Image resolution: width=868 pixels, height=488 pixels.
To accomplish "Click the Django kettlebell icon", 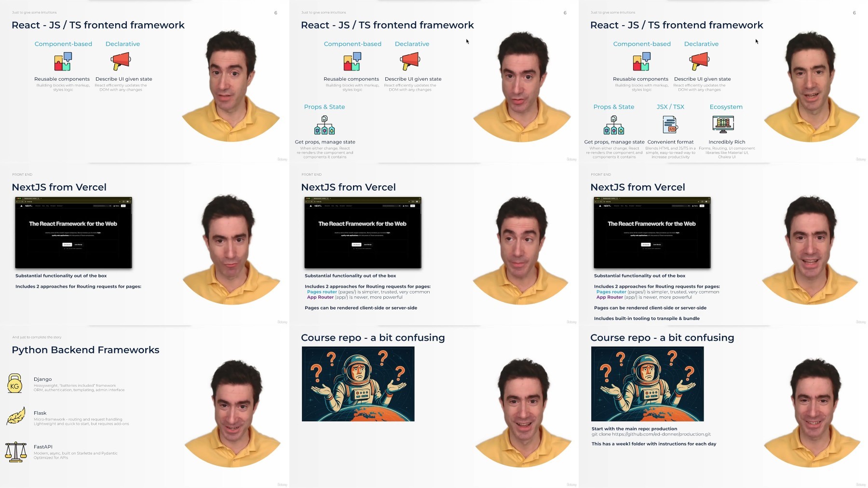I will (15, 383).
